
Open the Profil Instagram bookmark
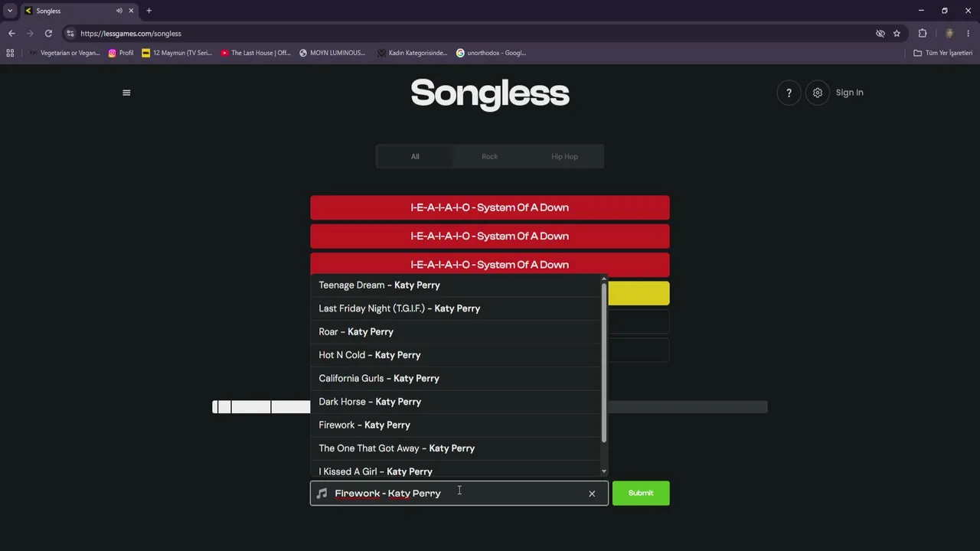(121, 53)
